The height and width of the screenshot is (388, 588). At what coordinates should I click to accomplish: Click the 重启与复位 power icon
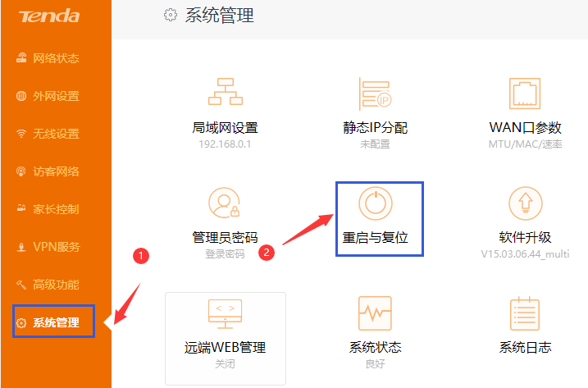tap(376, 203)
